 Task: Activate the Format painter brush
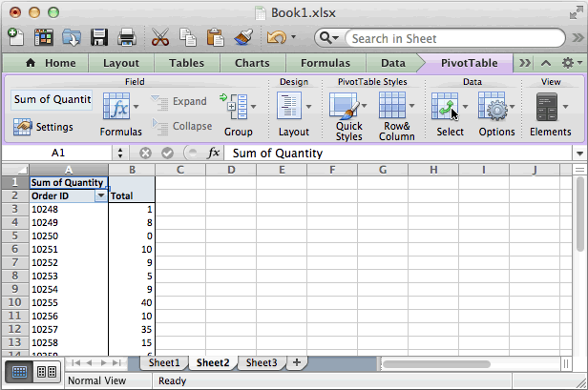(243, 37)
